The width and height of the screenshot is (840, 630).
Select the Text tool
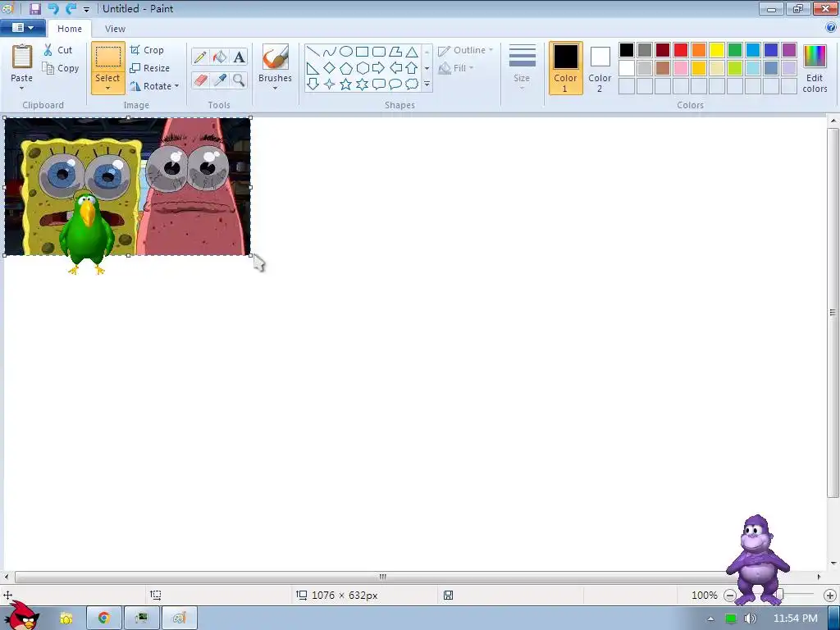(239, 57)
